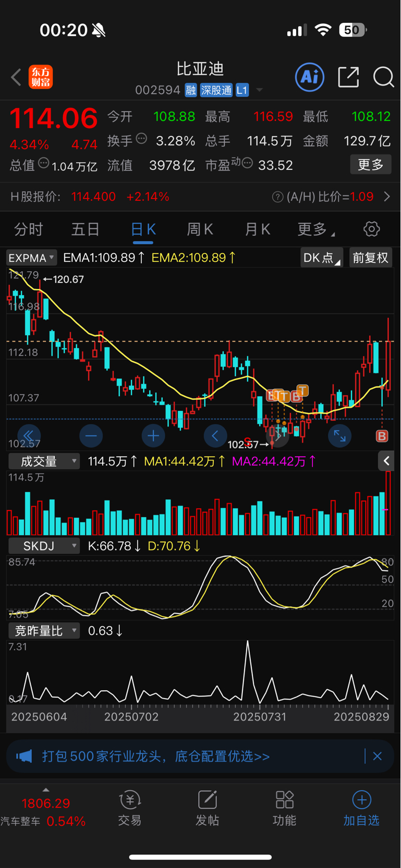The image size is (401, 868).
Task: Share the stock page via export icon
Action: (x=348, y=77)
